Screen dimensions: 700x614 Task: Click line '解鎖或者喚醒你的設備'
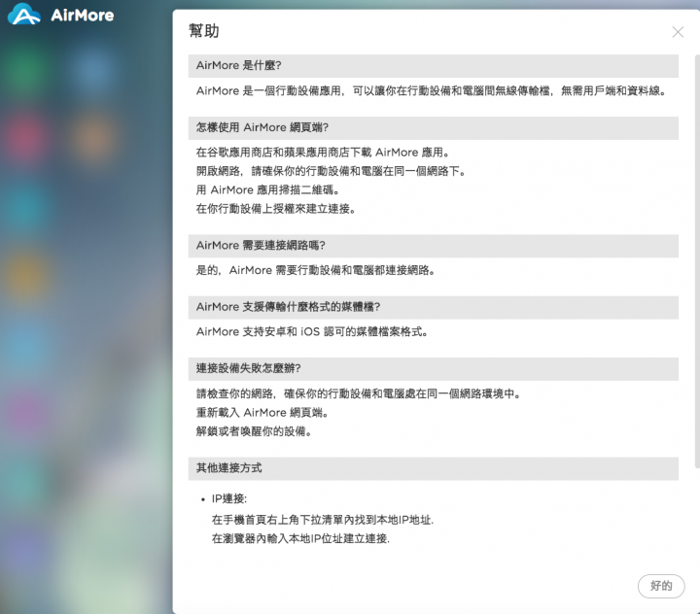(254, 431)
